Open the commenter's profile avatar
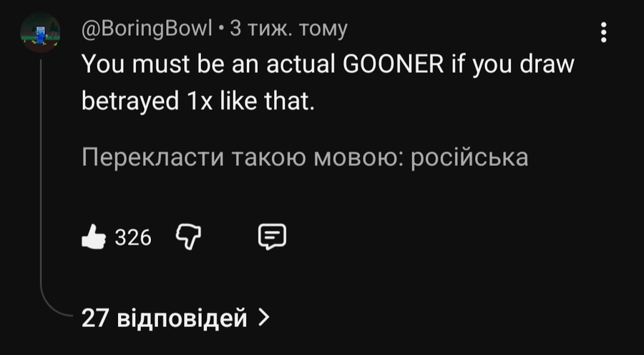Viewport: 644px width, 355px height. click(41, 32)
